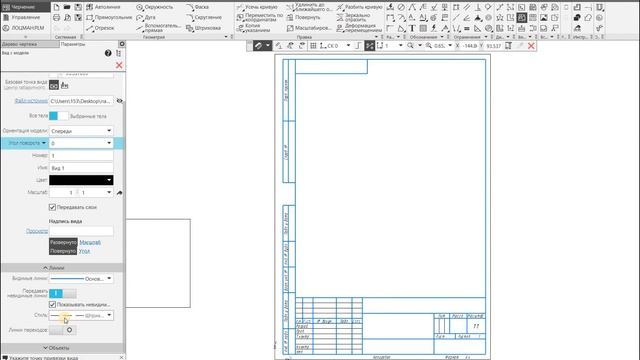
Task: Open the Цвет black color picker
Action: coord(81,180)
